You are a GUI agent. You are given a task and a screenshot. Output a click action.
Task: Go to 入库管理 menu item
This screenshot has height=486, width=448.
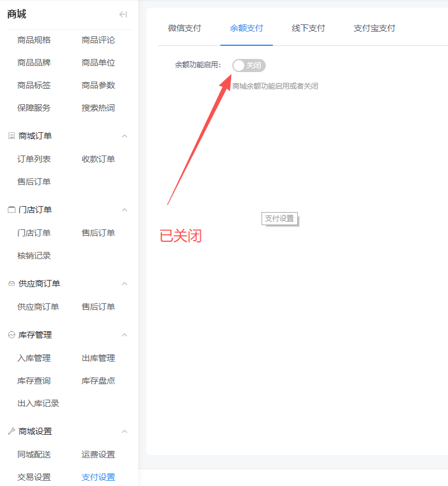coord(34,358)
